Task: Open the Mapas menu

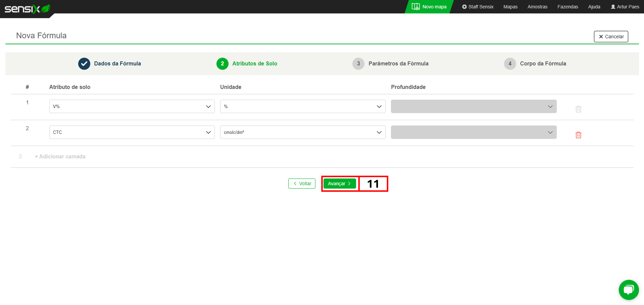Action: coord(510,7)
